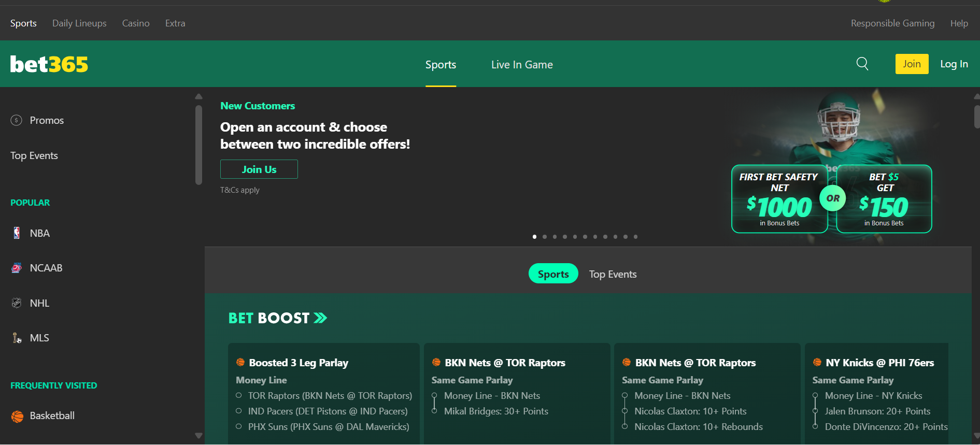This screenshot has height=445, width=980.
Task: Open the Responsible Gaming link
Action: point(892,23)
